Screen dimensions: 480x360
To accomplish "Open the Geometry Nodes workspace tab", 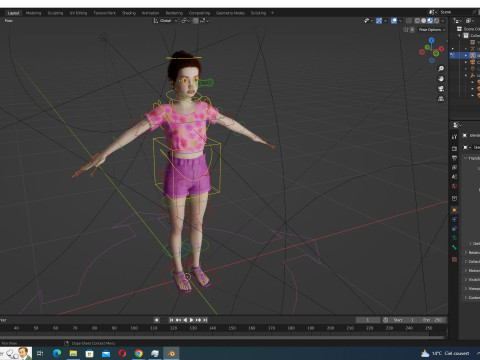I will coord(230,13).
